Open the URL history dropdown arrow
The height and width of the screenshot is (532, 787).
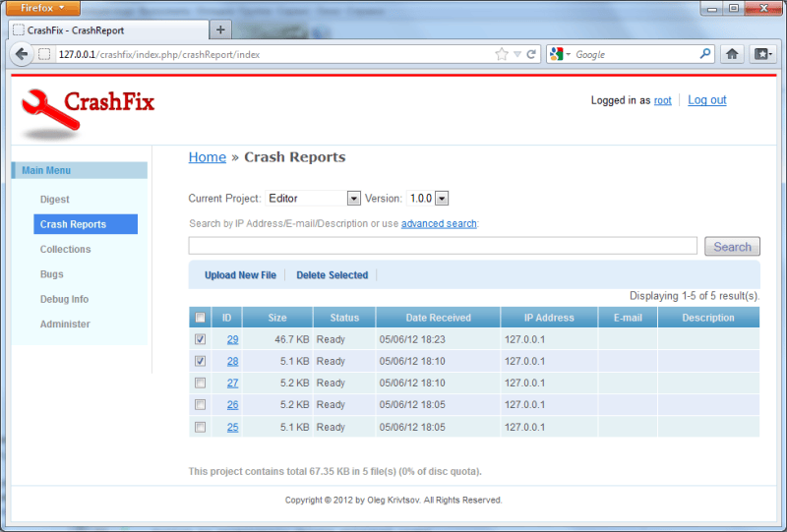coord(517,54)
